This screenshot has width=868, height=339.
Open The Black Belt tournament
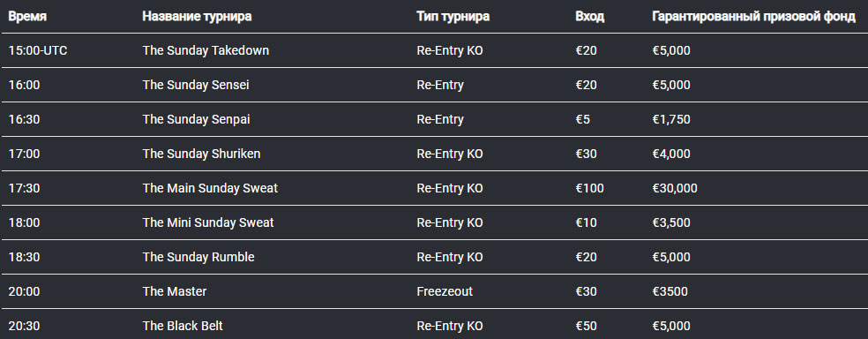click(182, 326)
